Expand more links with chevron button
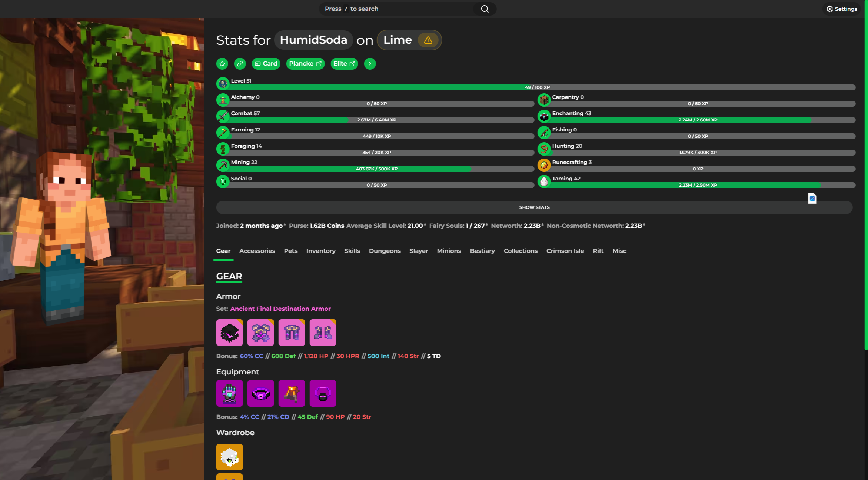868x480 pixels. pyautogui.click(x=370, y=64)
